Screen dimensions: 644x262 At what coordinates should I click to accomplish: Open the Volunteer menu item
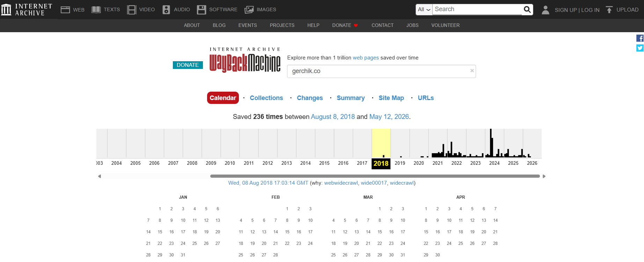point(445,25)
